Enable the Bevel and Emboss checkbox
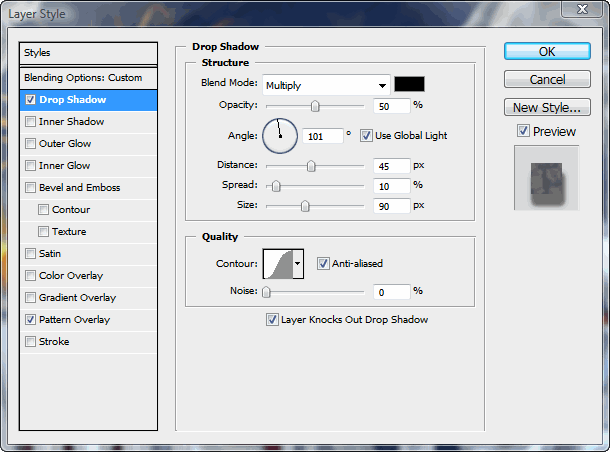This screenshot has width=610, height=452. coord(30,187)
